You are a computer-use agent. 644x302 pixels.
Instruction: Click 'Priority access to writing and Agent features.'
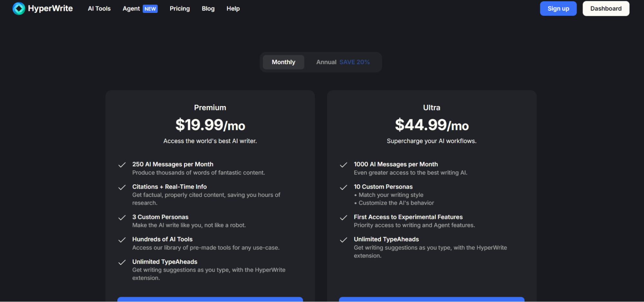tap(414, 225)
